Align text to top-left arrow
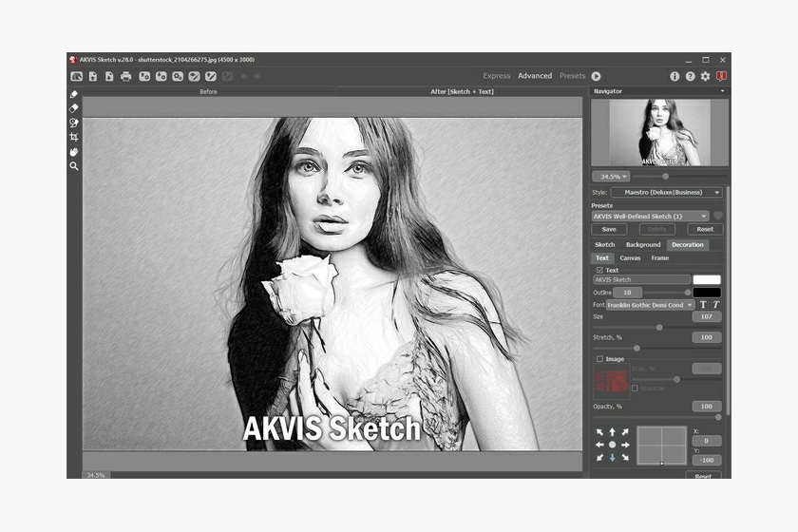The image size is (798, 532). pos(599,431)
